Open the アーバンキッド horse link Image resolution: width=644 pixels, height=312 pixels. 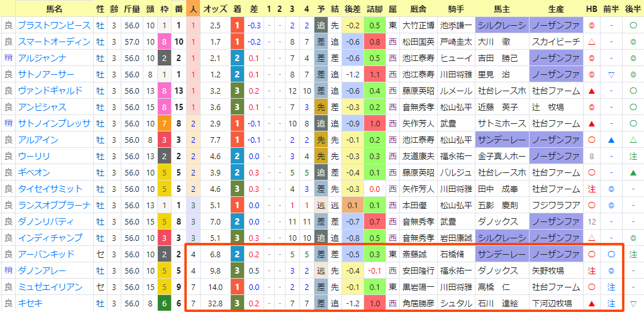coord(46,255)
